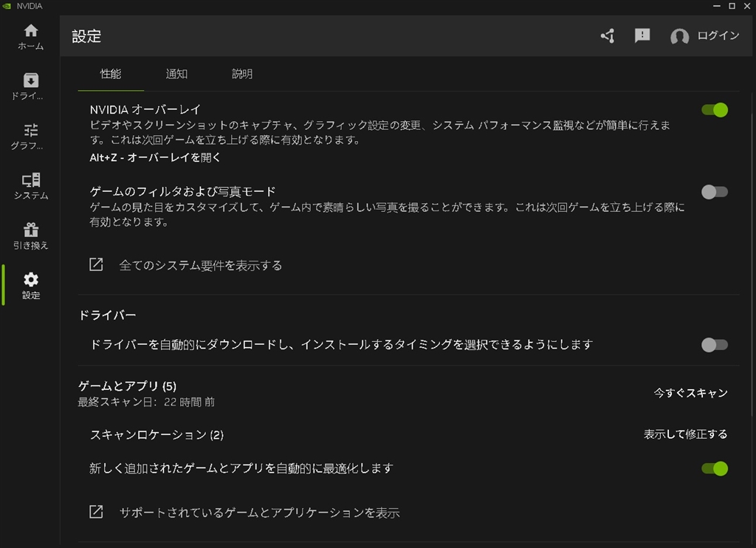Image resolution: width=756 pixels, height=548 pixels.
Task: Click external-link icon beside サポートされているゲーム
Action: pyautogui.click(x=96, y=511)
